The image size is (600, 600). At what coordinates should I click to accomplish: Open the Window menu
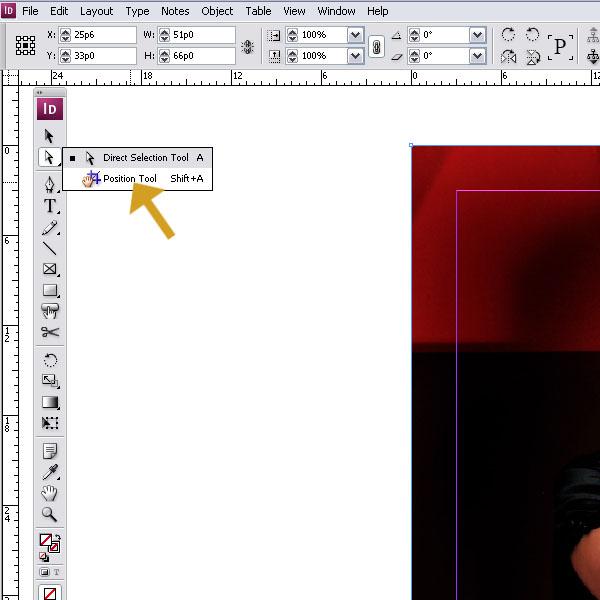coord(336,11)
